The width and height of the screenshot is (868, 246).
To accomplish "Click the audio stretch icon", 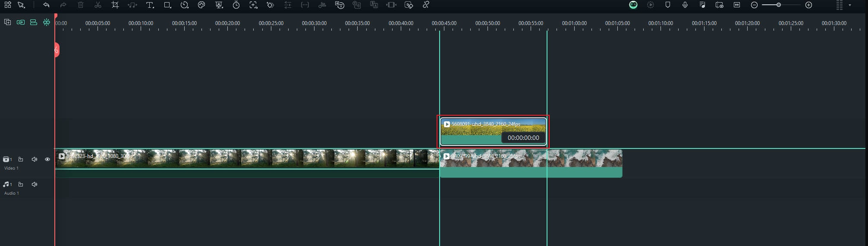I will click(322, 5).
